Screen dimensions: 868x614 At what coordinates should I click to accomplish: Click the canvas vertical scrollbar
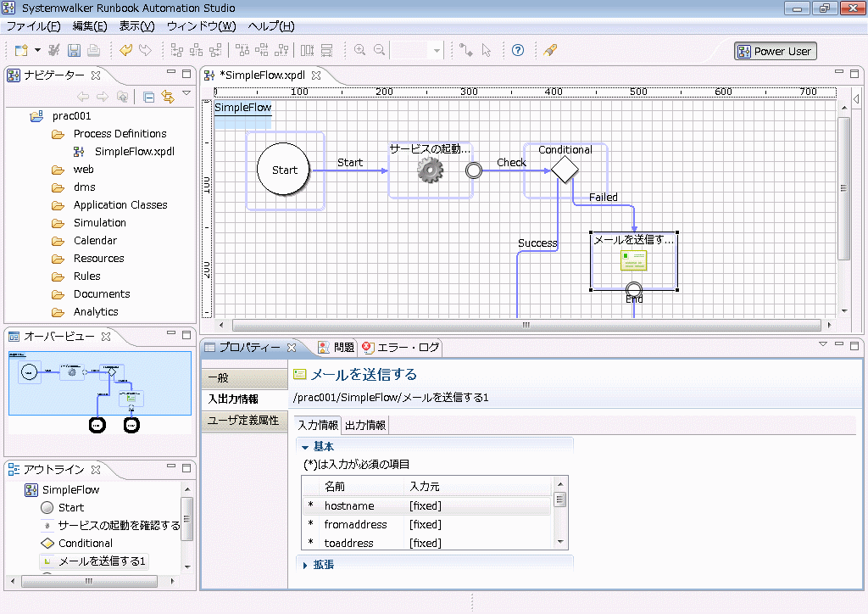click(843, 188)
